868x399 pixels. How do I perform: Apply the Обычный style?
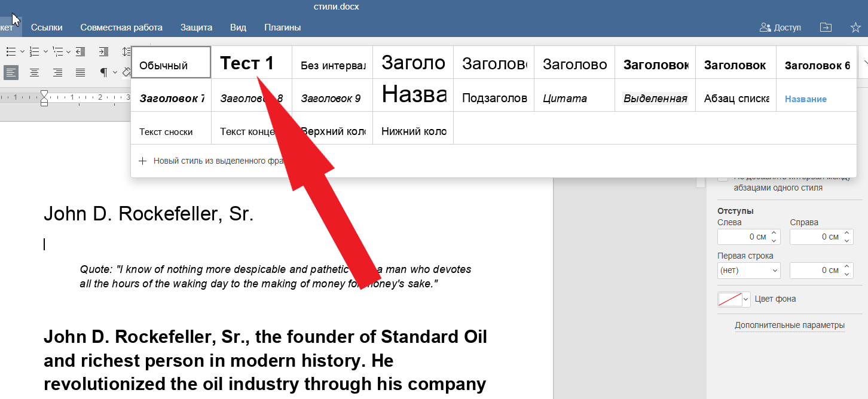[171, 62]
